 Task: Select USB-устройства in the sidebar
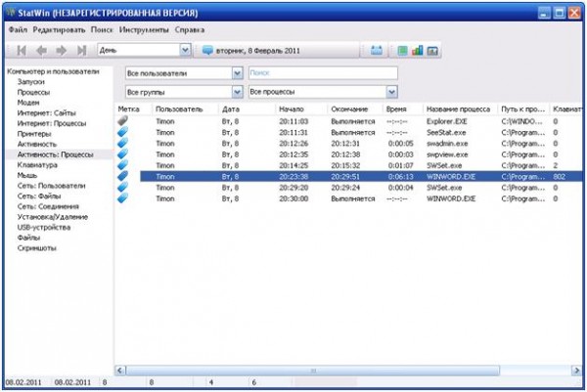tap(43, 227)
